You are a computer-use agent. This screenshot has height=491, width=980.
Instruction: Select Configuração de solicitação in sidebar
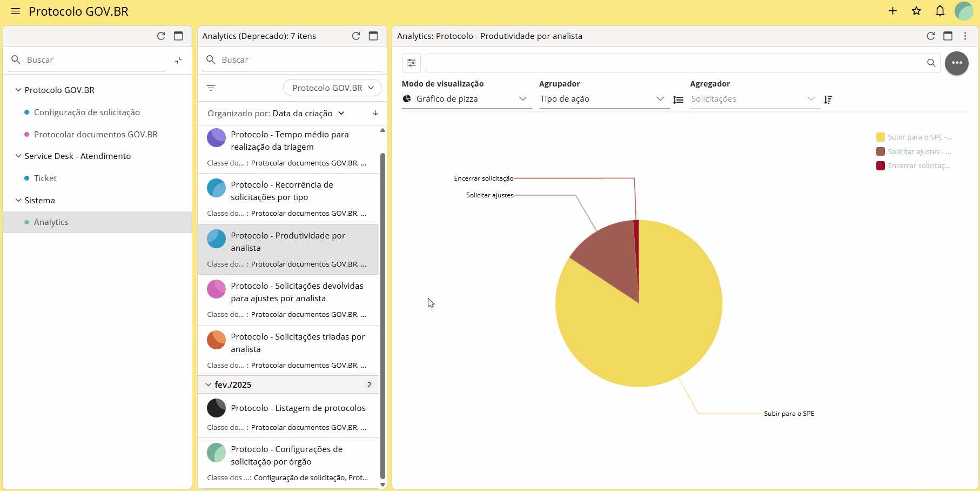click(x=86, y=112)
